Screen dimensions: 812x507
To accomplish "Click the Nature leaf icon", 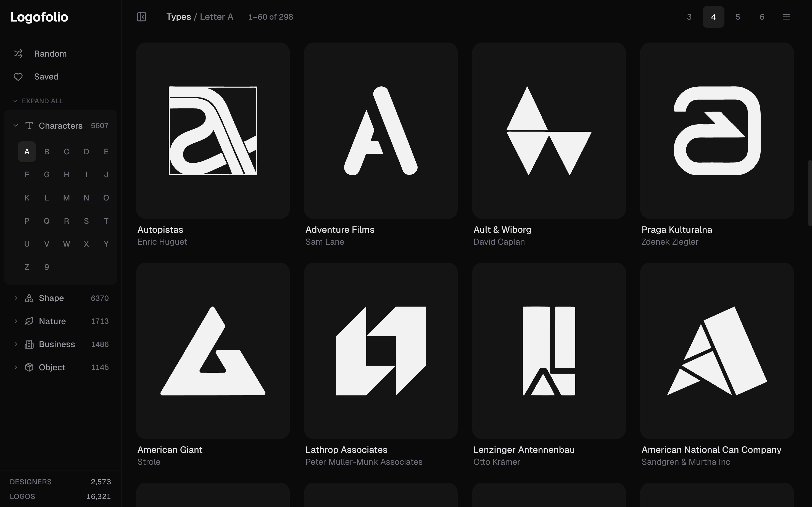I will tap(29, 321).
